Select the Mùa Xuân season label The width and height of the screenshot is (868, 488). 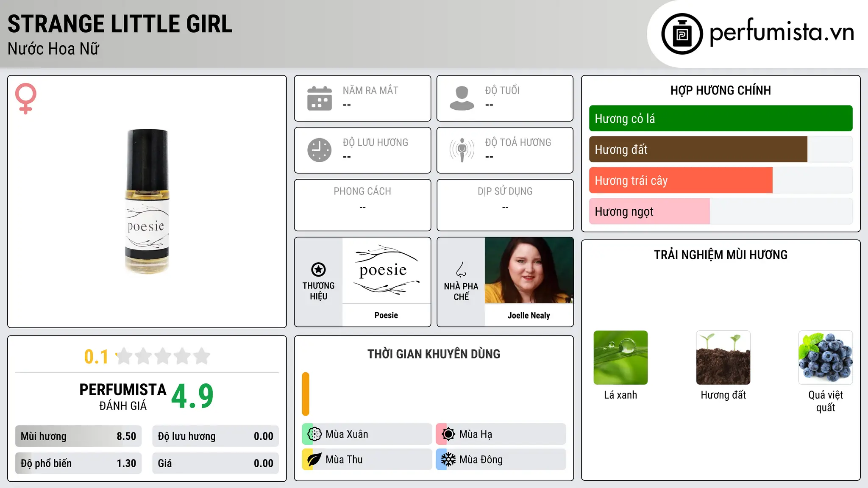[x=347, y=434]
